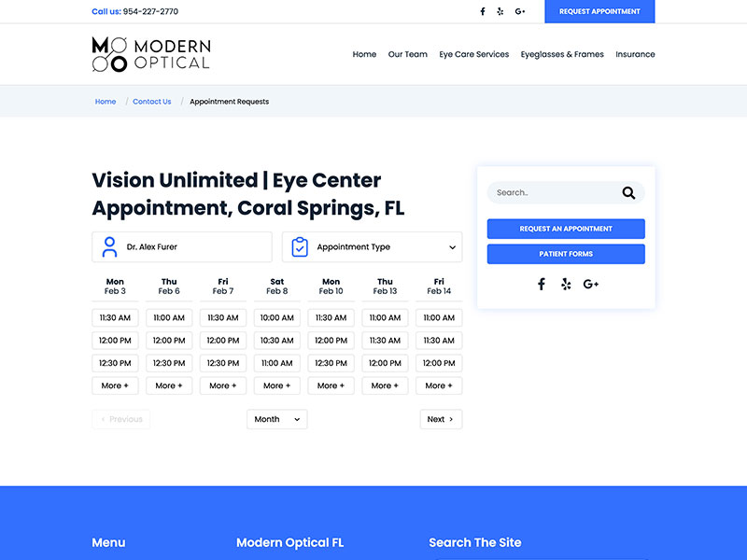
Task: Select the 10:00 AM slot on Sat Feb 8
Action: tap(277, 317)
